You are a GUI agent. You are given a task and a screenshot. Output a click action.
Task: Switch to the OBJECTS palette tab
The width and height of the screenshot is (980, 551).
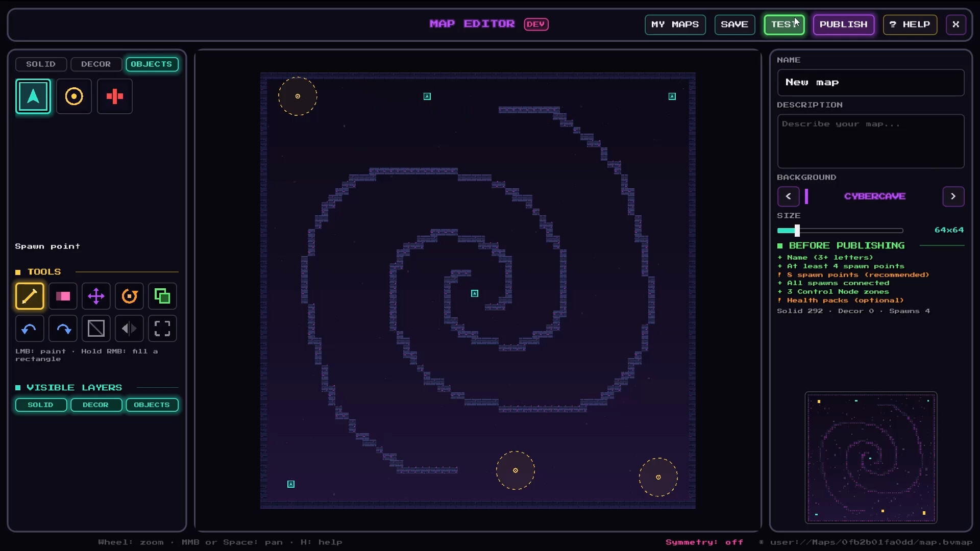(x=152, y=64)
